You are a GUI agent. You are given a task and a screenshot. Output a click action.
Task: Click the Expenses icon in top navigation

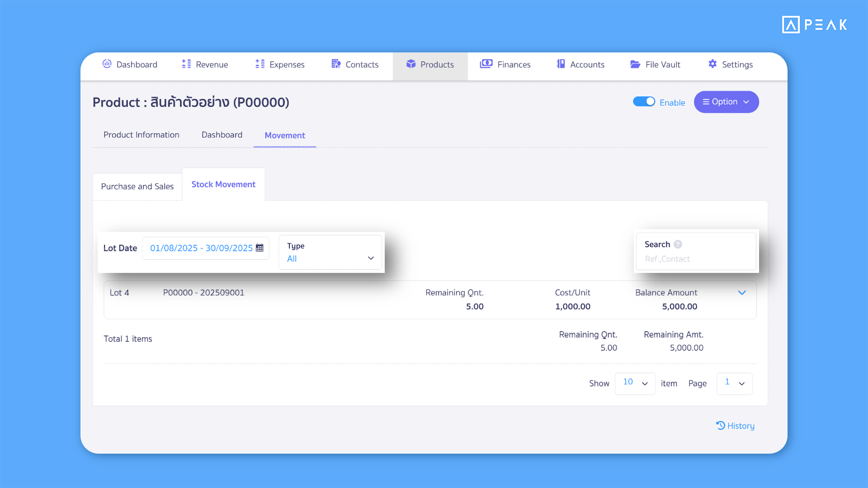[x=260, y=64]
